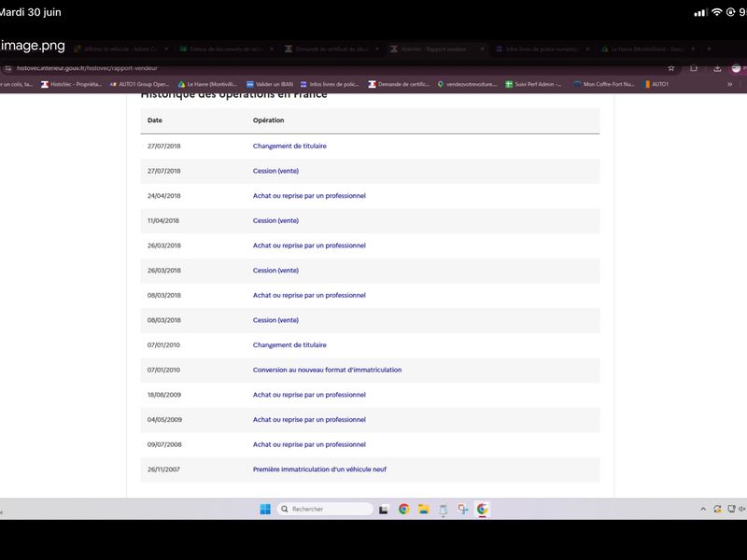
Task: Click the Rechercher taskbar search box
Action: point(325,509)
